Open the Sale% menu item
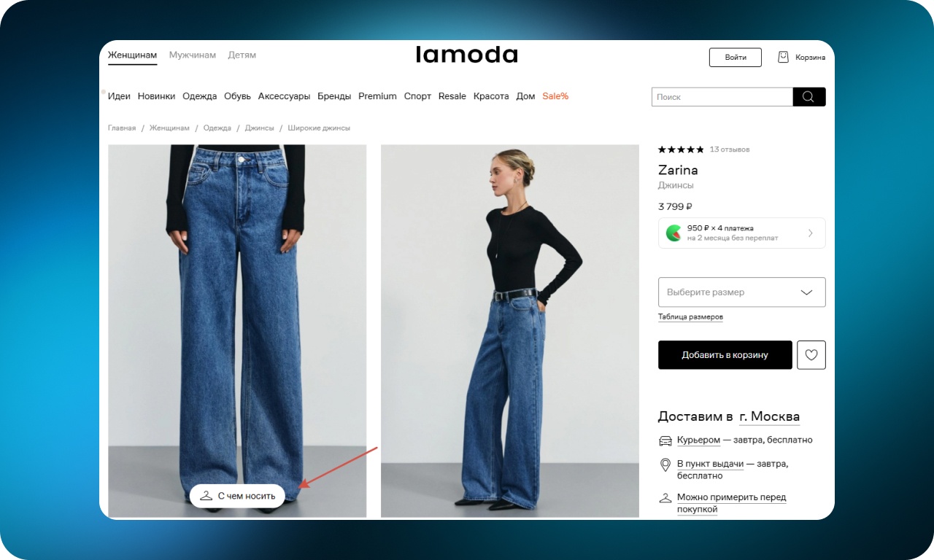The image size is (934, 560). 555,96
